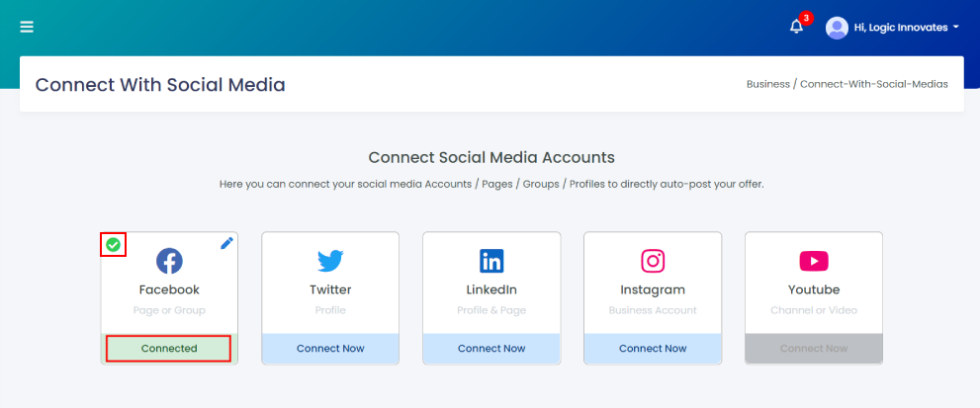Click the Youtube play icon
Image resolution: width=980 pixels, height=408 pixels.
(x=814, y=261)
